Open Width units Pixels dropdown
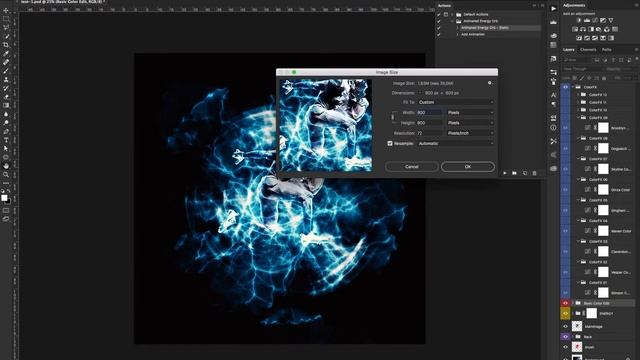The height and width of the screenshot is (360, 640). click(470, 112)
